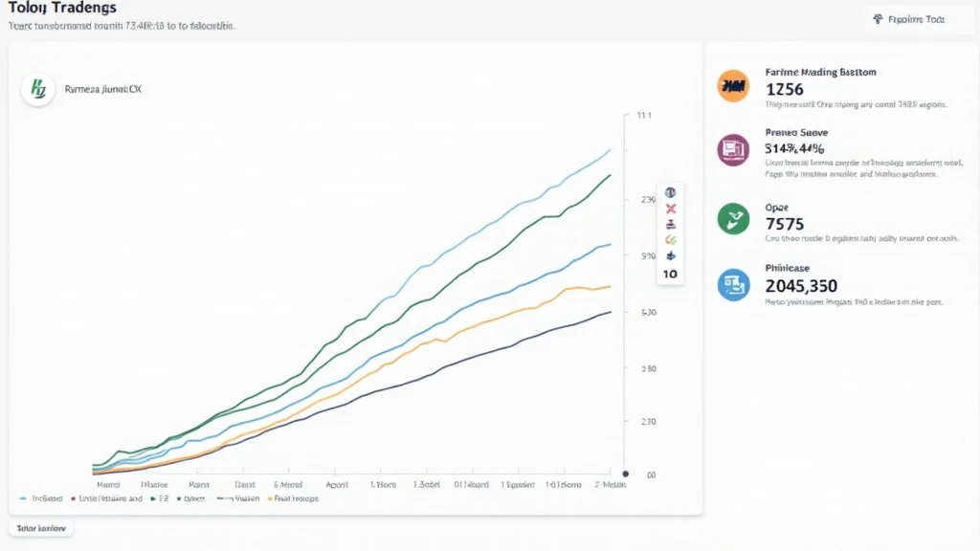Click the red X icon in chart toolbar
Screen dimensions: 980x551
670,209
